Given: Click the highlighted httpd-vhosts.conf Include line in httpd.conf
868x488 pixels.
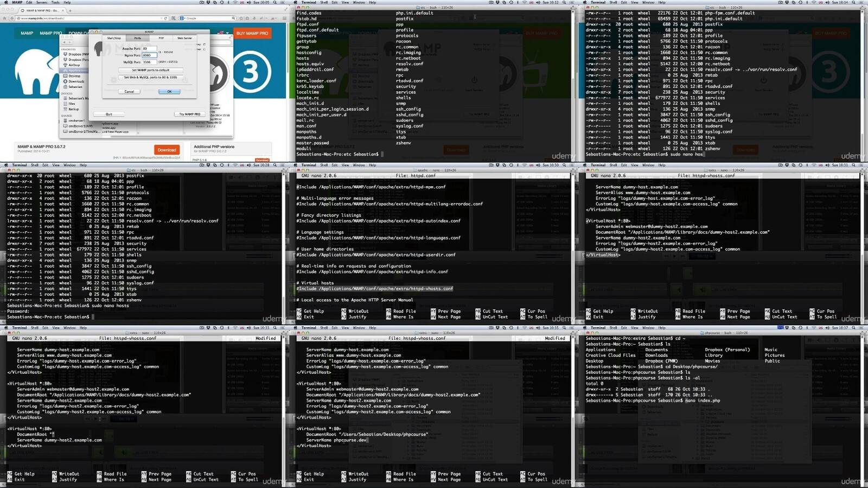Looking at the screenshot, I should (x=374, y=288).
